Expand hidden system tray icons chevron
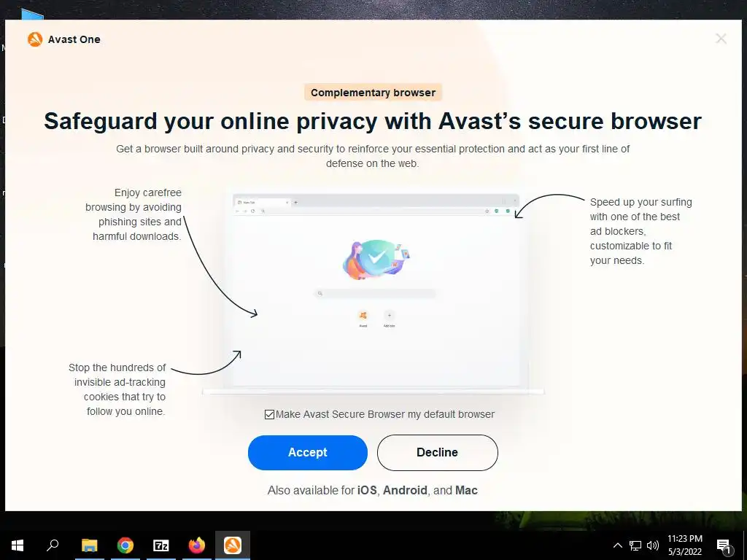747x560 pixels. [x=617, y=545]
